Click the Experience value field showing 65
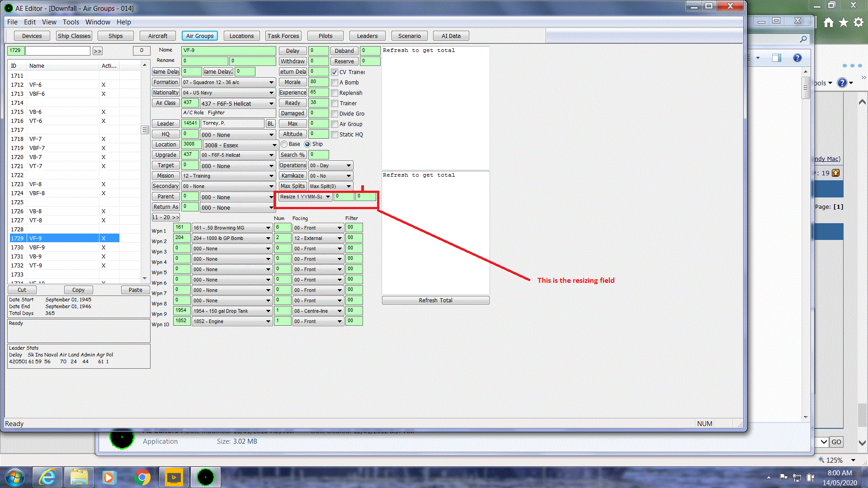 [319, 92]
